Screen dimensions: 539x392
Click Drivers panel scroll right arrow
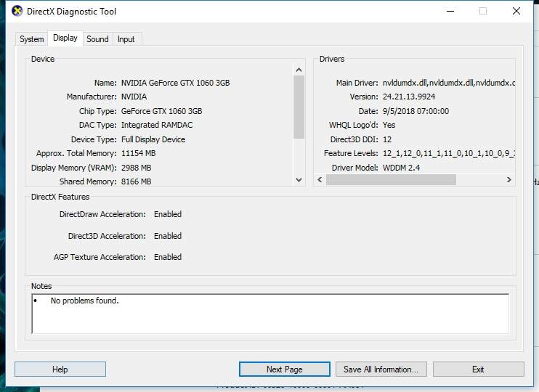509,180
